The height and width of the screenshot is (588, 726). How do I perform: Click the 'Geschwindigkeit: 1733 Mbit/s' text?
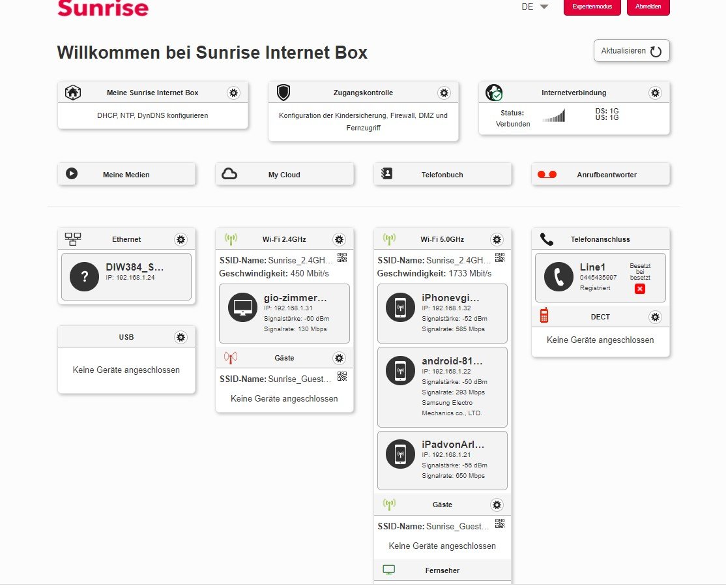pyautogui.click(x=434, y=274)
